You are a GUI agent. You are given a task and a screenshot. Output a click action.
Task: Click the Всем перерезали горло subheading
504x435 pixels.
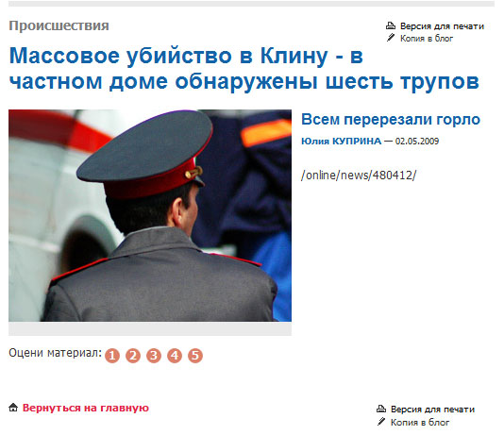pyautogui.click(x=391, y=120)
